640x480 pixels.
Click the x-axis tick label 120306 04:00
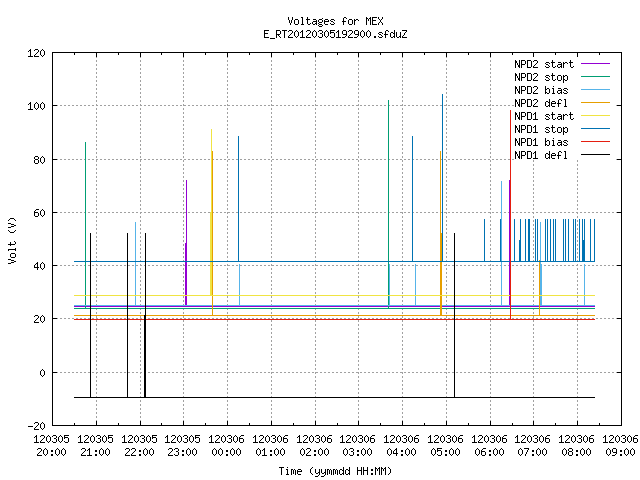pos(402,446)
